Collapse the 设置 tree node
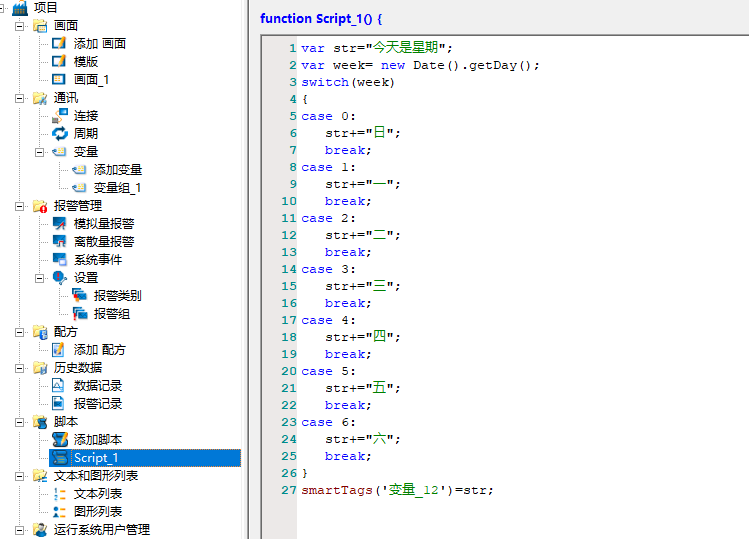The height and width of the screenshot is (539, 749). pos(40,278)
